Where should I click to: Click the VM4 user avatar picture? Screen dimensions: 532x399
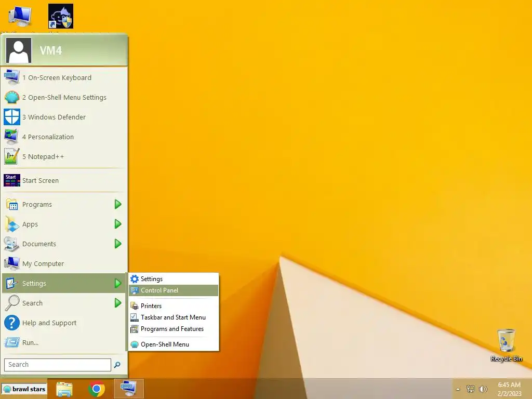(x=19, y=50)
